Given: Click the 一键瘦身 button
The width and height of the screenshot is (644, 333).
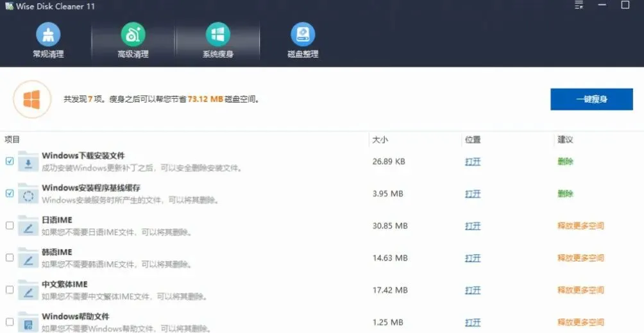Looking at the screenshot, I should 591,99.
